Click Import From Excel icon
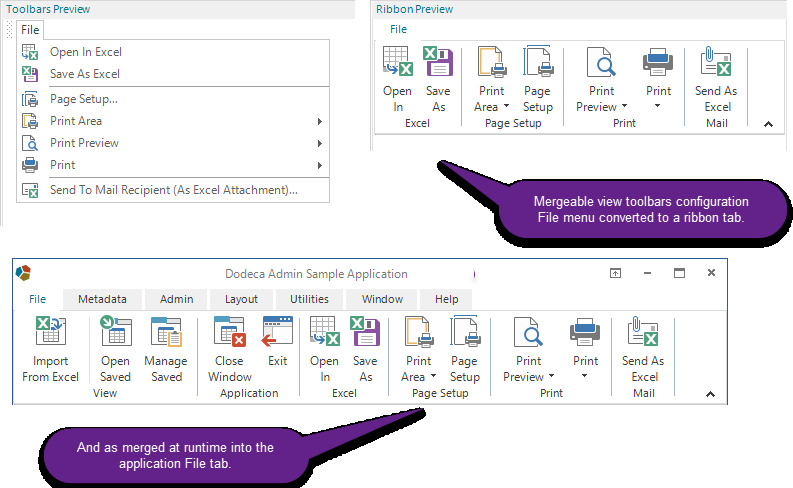793x488 pixels. [51, 331]
